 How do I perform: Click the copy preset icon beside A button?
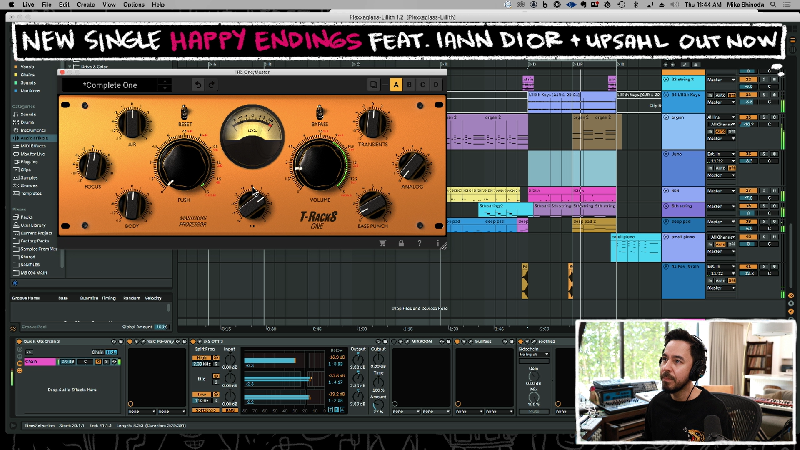pos(373,85)
